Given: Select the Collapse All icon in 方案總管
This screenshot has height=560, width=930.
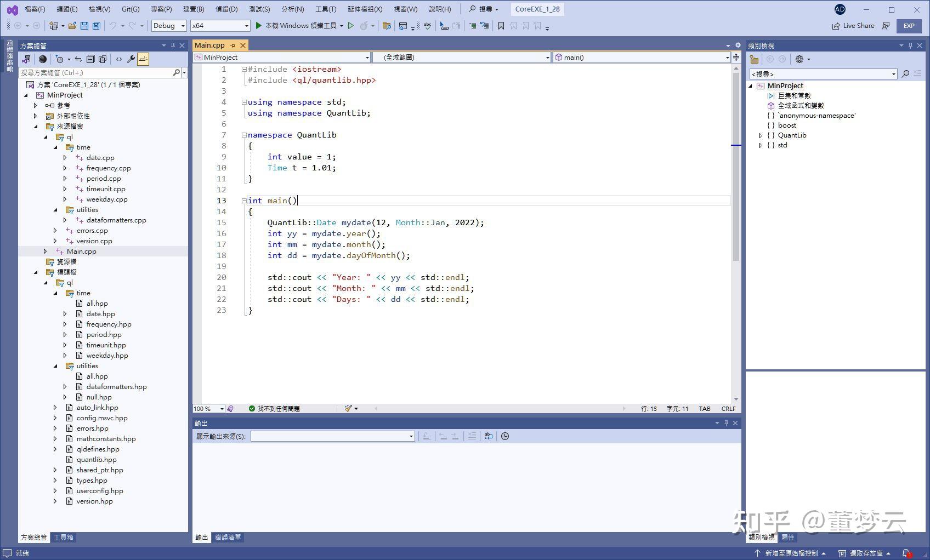Looking at the screenshot, I should (90, 59).
